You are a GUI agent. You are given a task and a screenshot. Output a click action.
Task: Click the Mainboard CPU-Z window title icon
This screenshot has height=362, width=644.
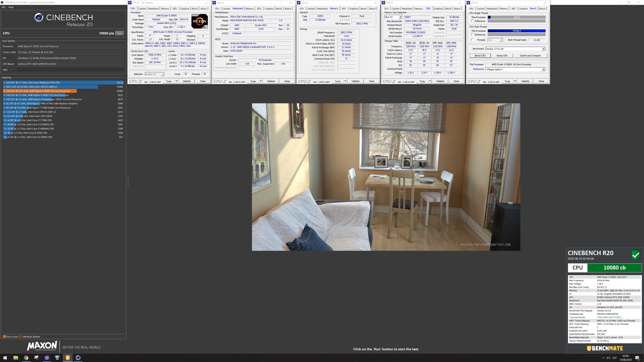coord(214,3)
